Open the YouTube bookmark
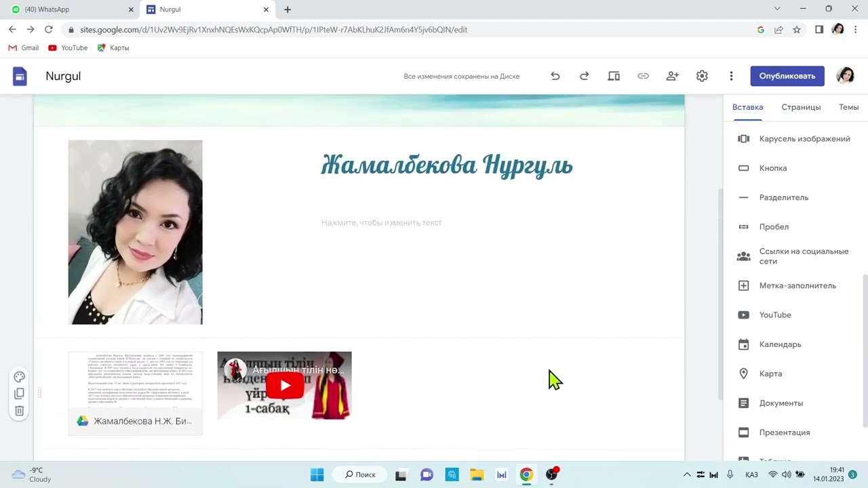 coord(68,48)
